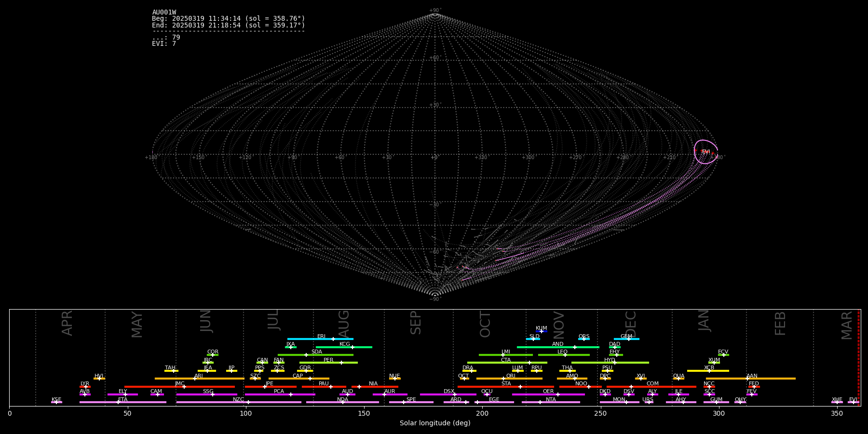Screen dimensions: 868x434
Task: Click the CTA shower label
Action: [506, 360]
